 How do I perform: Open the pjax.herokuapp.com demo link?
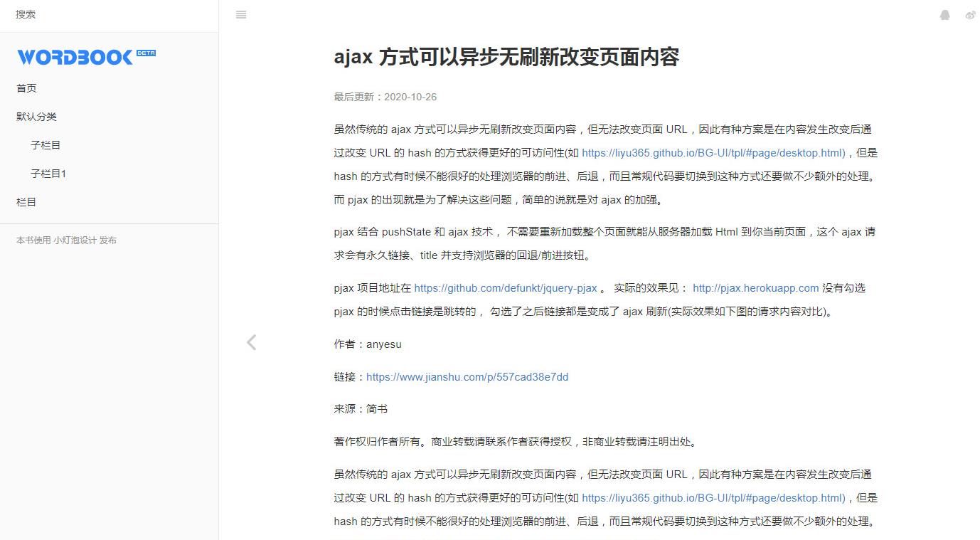[755, 288]
